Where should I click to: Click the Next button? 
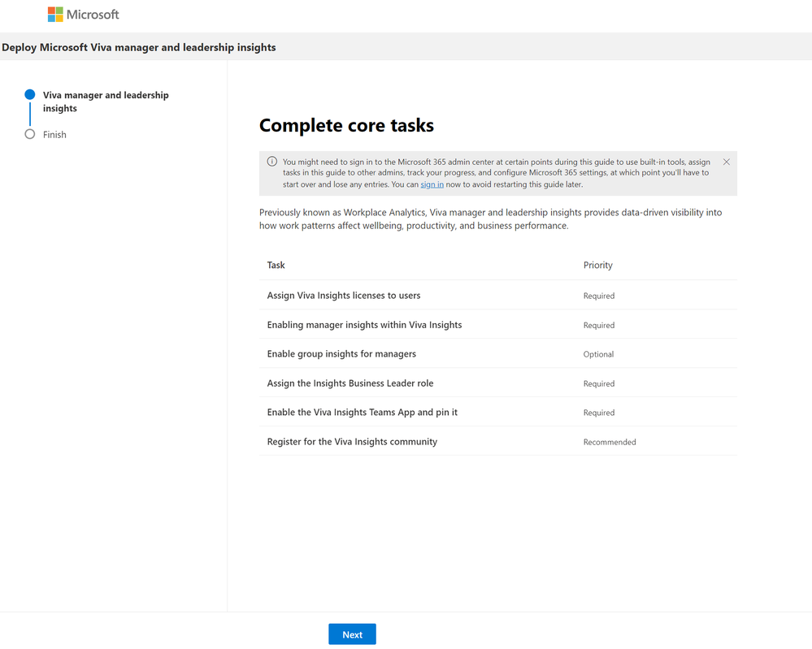pyautogui.click(x=352, y=634)
